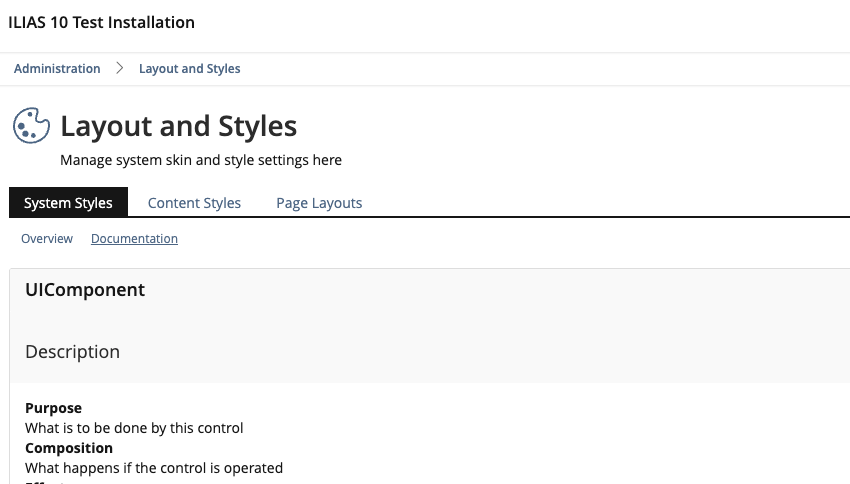This screenshot has height=484, width=850.
Task: Click the large Layout and Styles page heading
Action: point(178,126)
